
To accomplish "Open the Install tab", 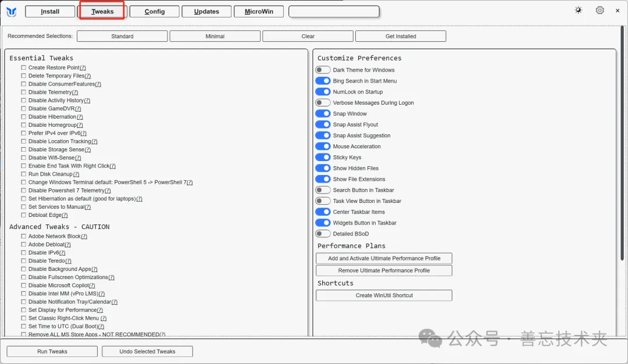I will coord(50,12).
